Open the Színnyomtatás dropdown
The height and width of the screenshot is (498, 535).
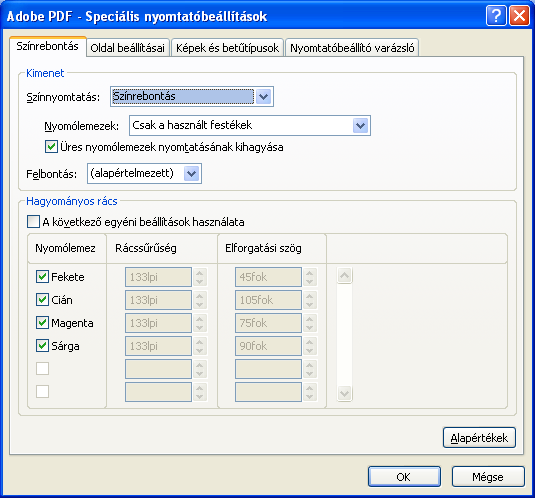pos(263,97)
